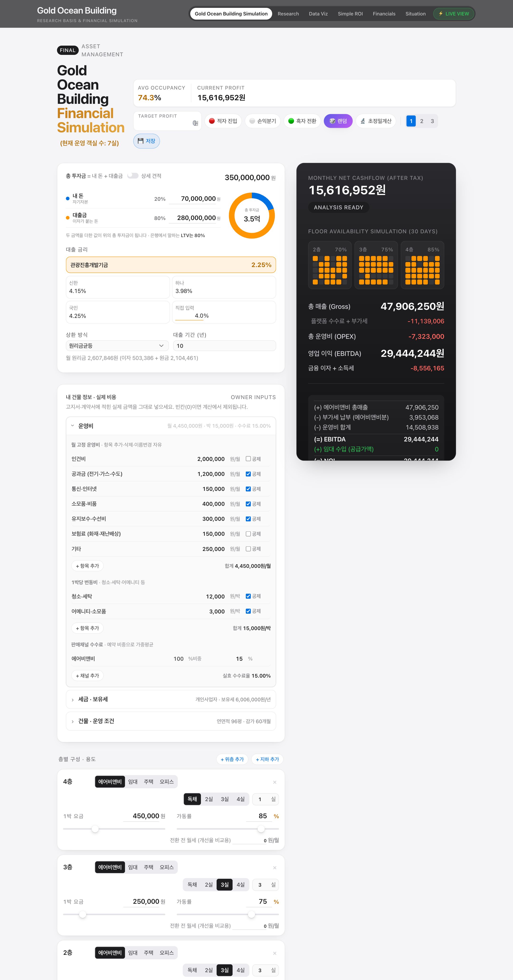Viewport: 513px width, 980px height.
Task: Click the red 적자 진입 indicator button
Action: [x=223, y=121]
